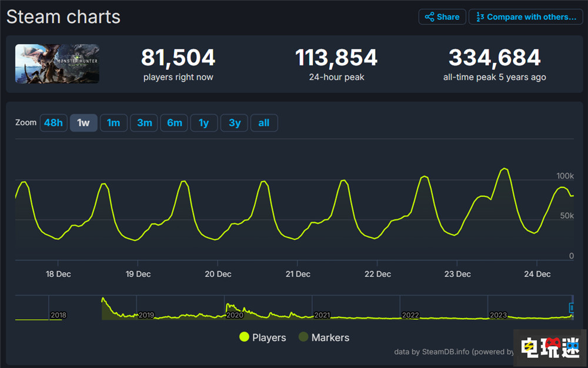Click the Share icon button

tap(430, 17)
